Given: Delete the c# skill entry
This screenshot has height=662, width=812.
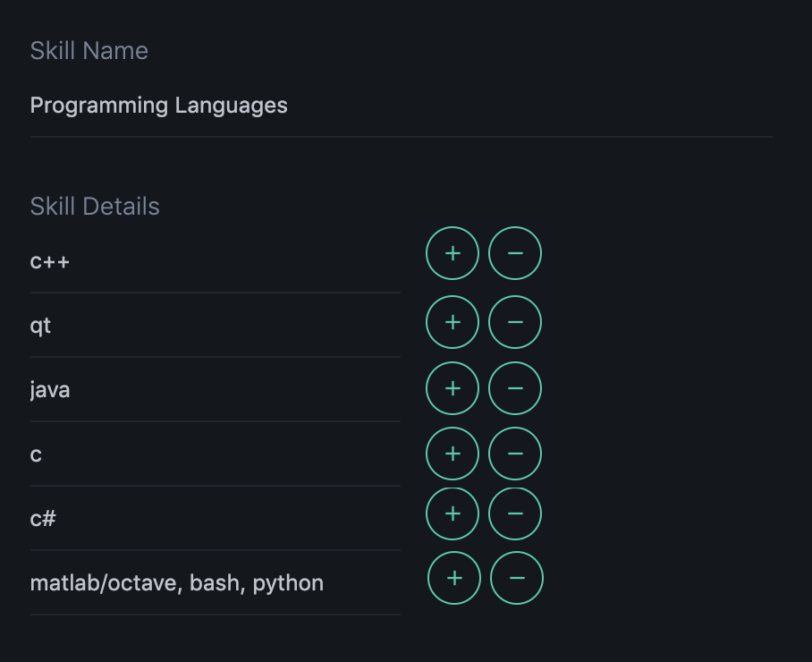Looking at the screenshot, I should (515, 513).
